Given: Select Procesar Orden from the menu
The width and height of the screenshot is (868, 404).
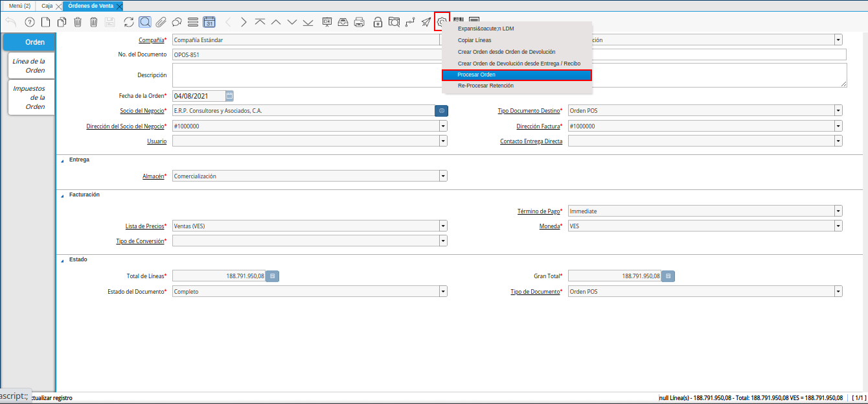Looking at the screenshot, I should pos(516,75).
